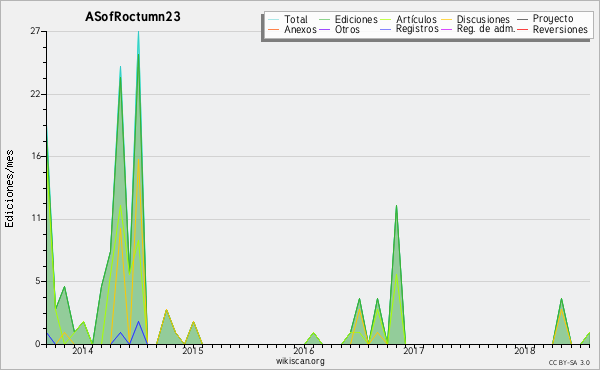The height and width of the screenshot is (370, 600).
Task: Click the 2014 x-axis label
Action: point(82,350)
